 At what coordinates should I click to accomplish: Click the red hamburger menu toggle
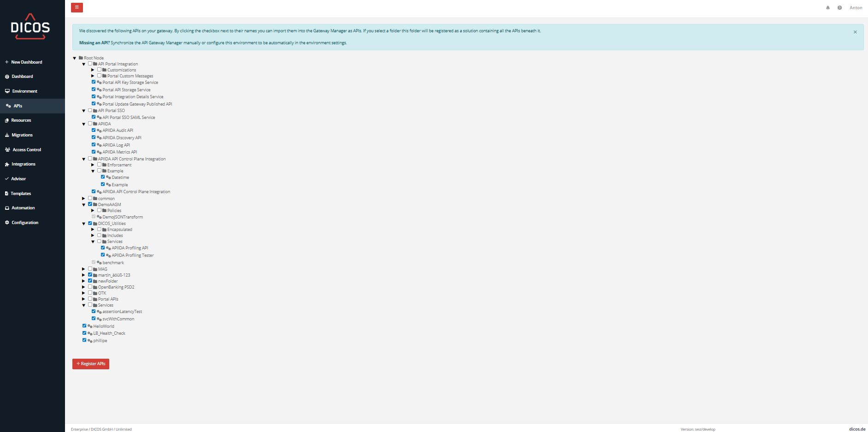point(77,7)
